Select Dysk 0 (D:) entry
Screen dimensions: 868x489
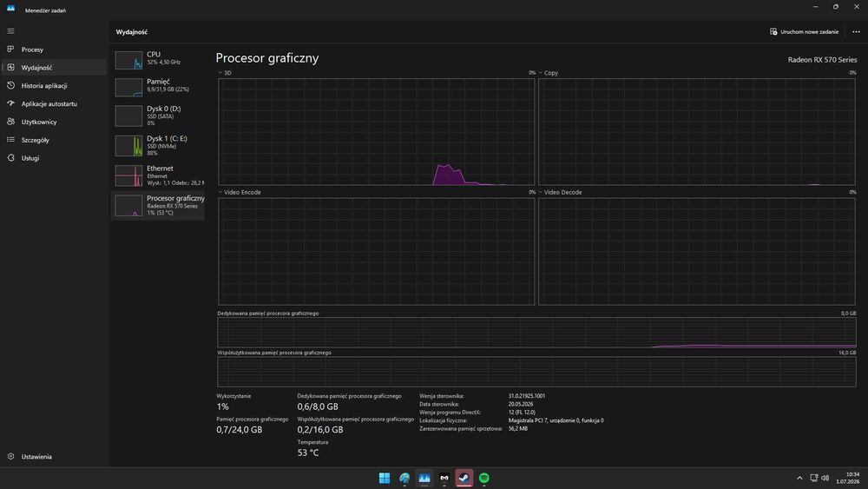pyautogui.click(x=158, y=116)
